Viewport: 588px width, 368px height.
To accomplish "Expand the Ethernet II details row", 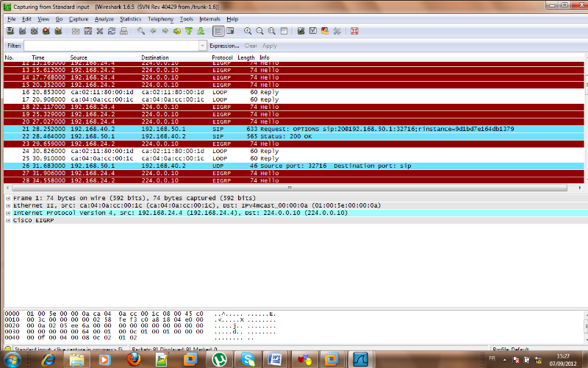I will click(x=7, y=205).
